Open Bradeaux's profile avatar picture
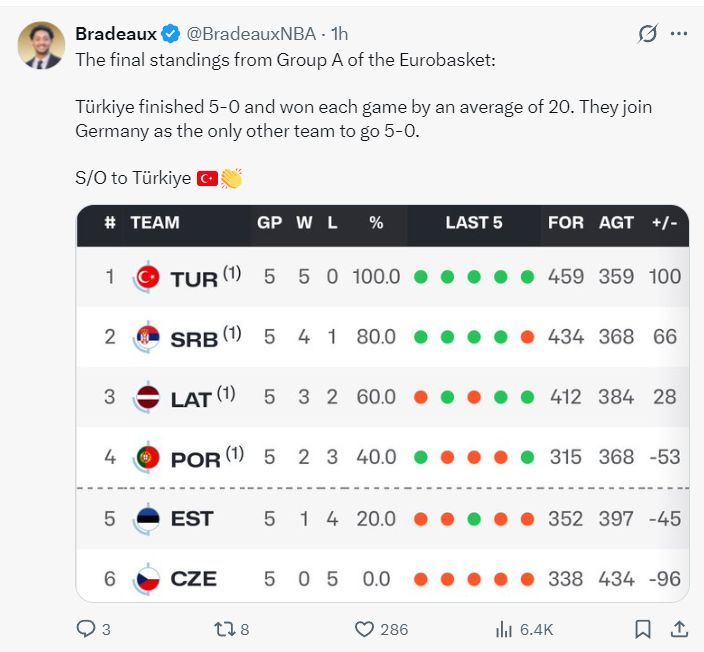704x652 pixels. [x=41, y=46]
